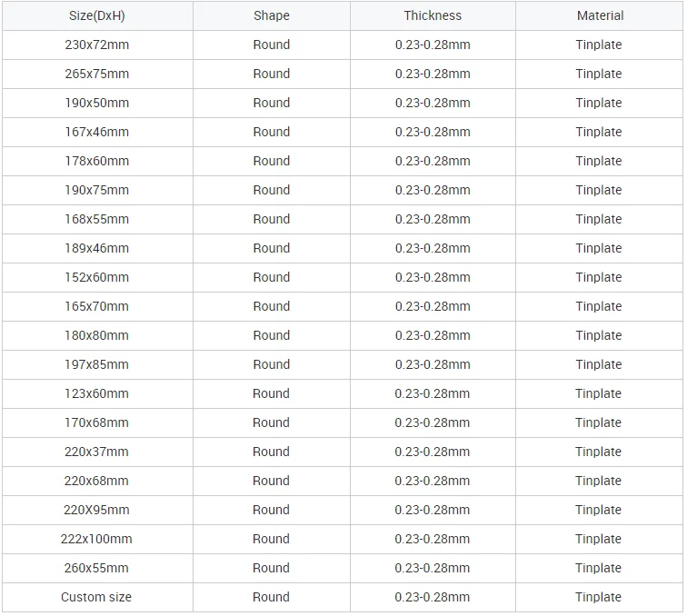The height and width of the screenshot is (616, 687).
Task: Select the 220X95mm size cell
Action: coord(96,510)
